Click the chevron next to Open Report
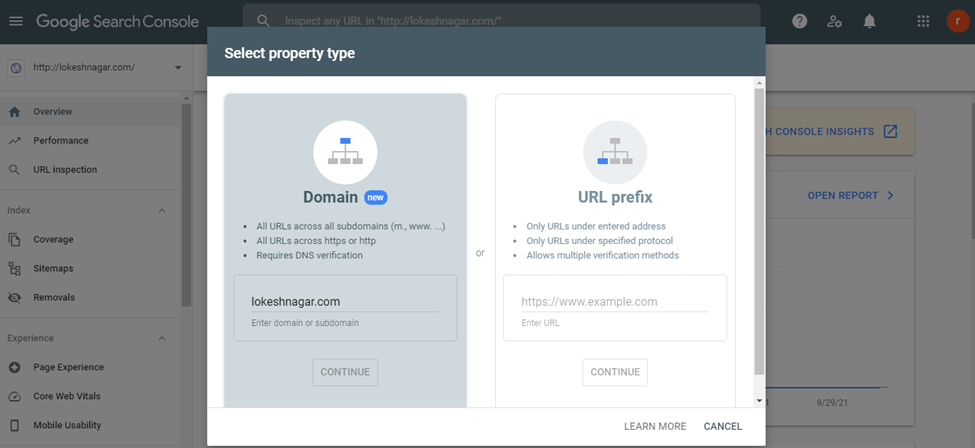Image resolution: width=975 pixels, height=448 pixels. [890, 195]
